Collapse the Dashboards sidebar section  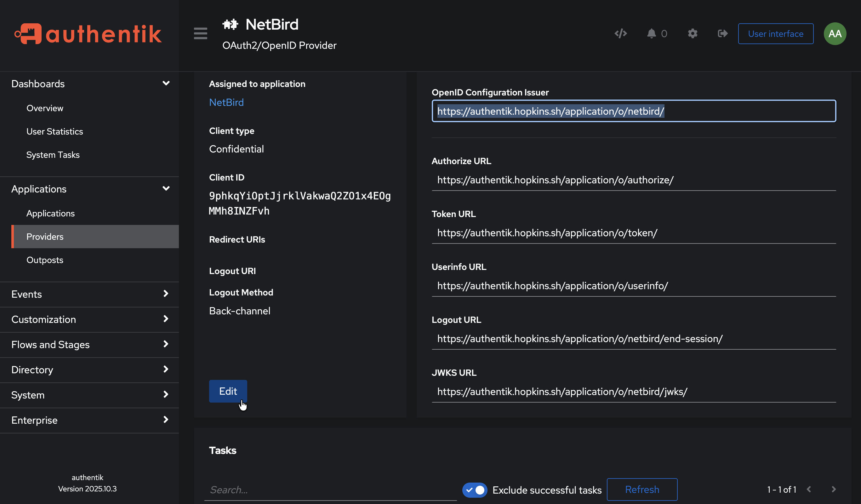click(166, 83)
